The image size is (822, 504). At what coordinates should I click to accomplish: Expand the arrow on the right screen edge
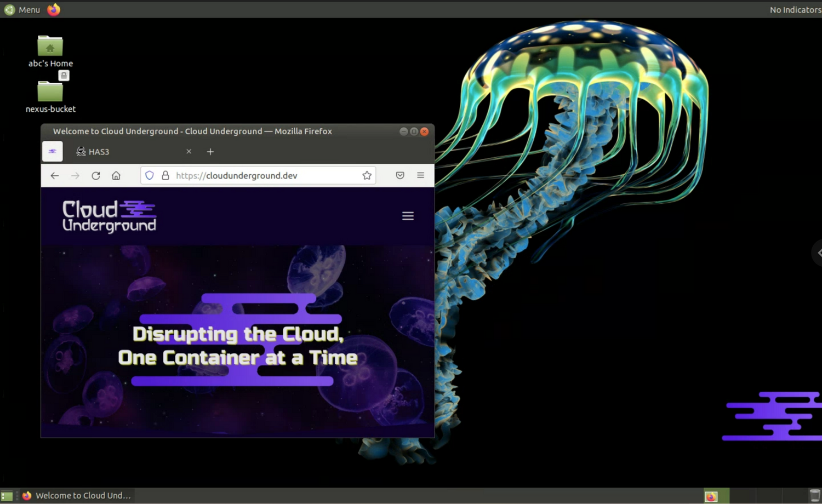pyautogui.click(x=818, y=253)
